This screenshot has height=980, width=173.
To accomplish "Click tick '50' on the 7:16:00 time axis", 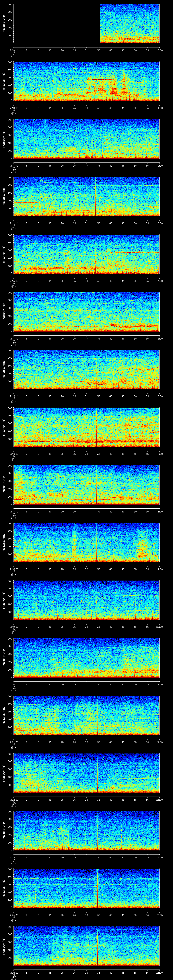I will [135, 454].
